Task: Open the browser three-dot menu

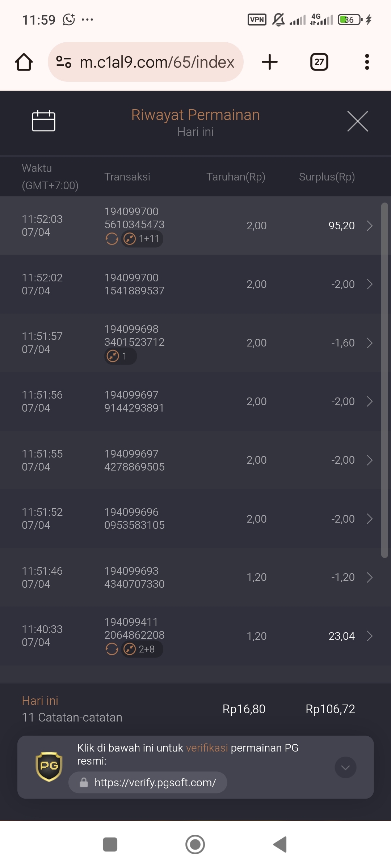Action: [367, 62]
